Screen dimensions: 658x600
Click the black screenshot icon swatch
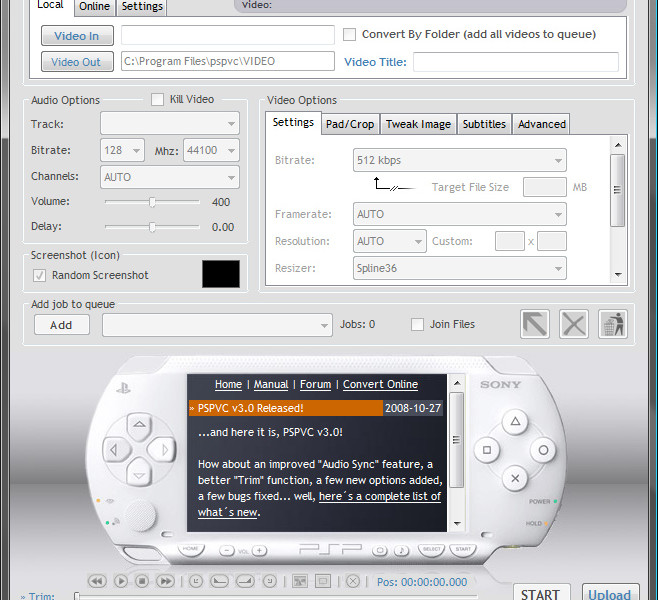(x=221, y=274)
